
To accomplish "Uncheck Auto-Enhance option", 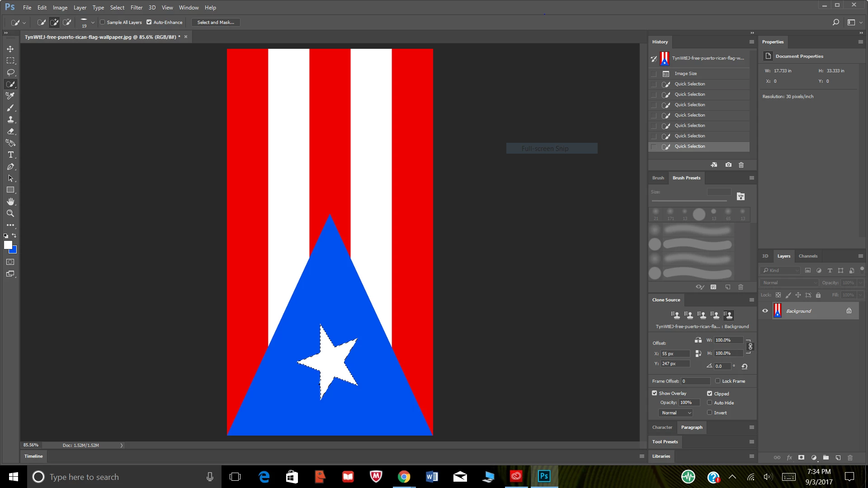I will tap(149, 22).
